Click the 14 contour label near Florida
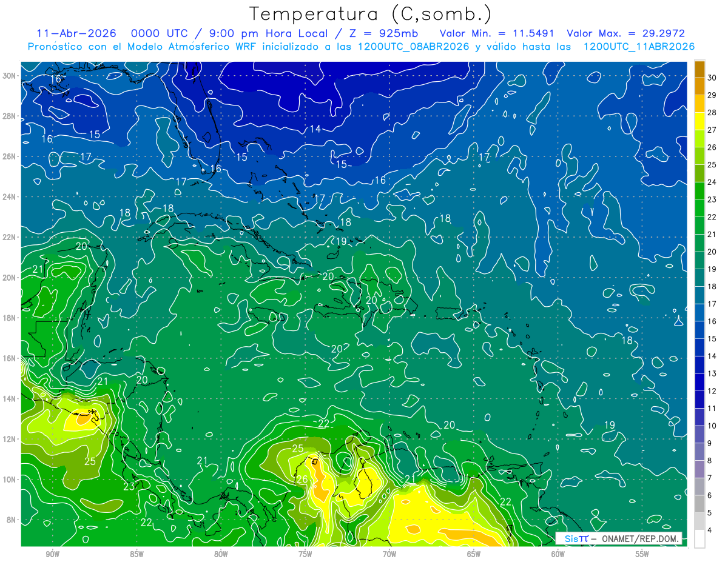The height and width of the screenshot is (562, 728). (x=315, y=129)
